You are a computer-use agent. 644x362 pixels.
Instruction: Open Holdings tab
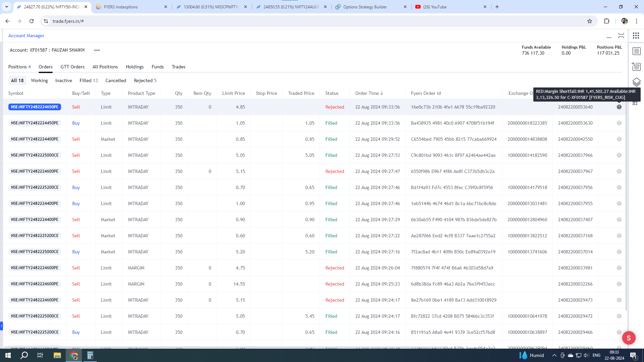pyautogui.click(x=135, y=67)
